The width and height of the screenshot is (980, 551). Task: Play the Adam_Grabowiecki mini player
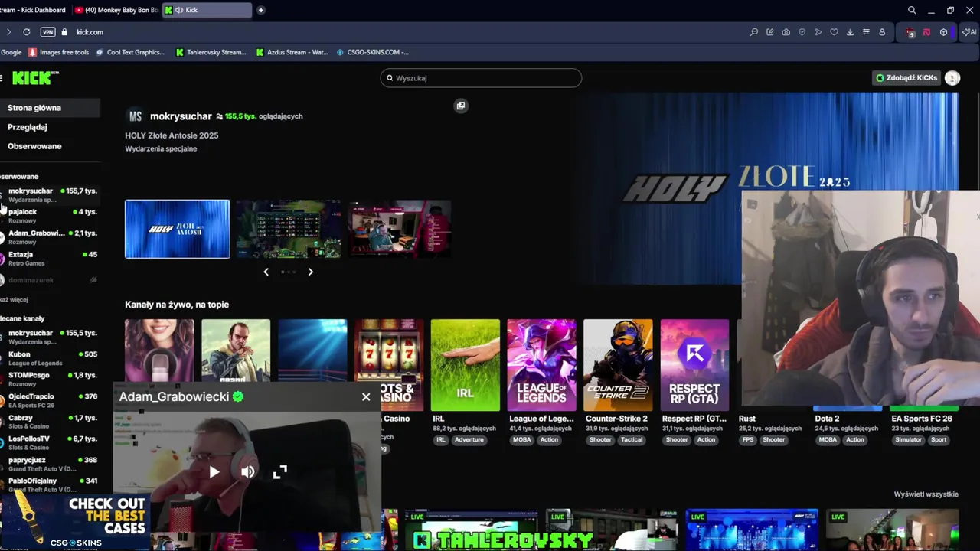pyautogui.click(x=214, y=472)
